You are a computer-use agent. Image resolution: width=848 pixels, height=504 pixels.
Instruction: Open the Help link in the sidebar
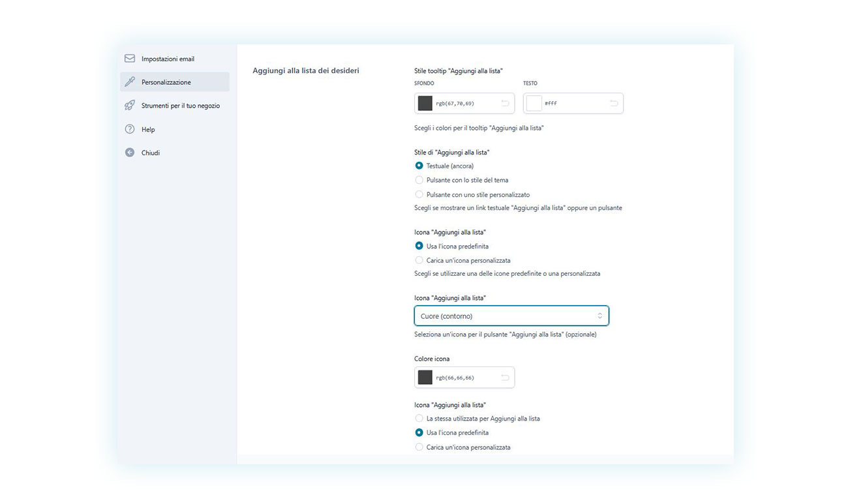pyautogui.click(x=148, y=129)
